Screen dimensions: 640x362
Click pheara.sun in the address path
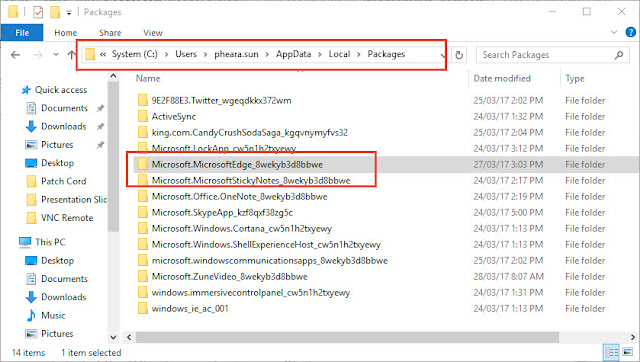pyautogui.click(x=236, y=54)
